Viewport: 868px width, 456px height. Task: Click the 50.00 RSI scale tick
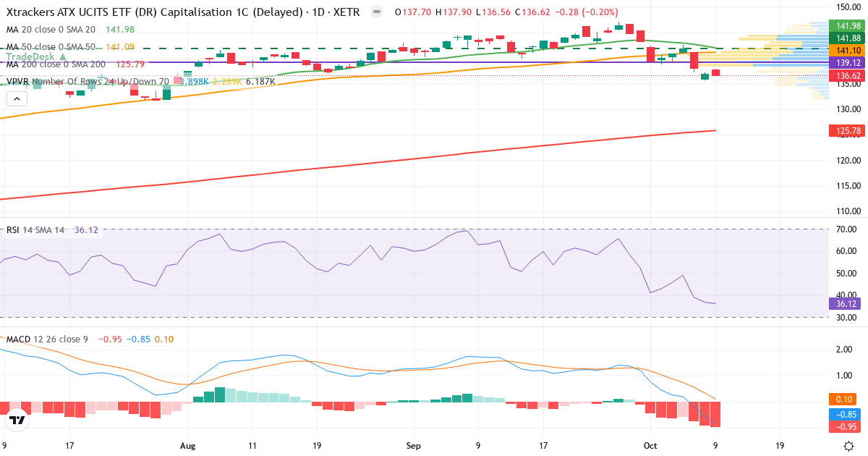pyautogui.click(x=847, y=274)
